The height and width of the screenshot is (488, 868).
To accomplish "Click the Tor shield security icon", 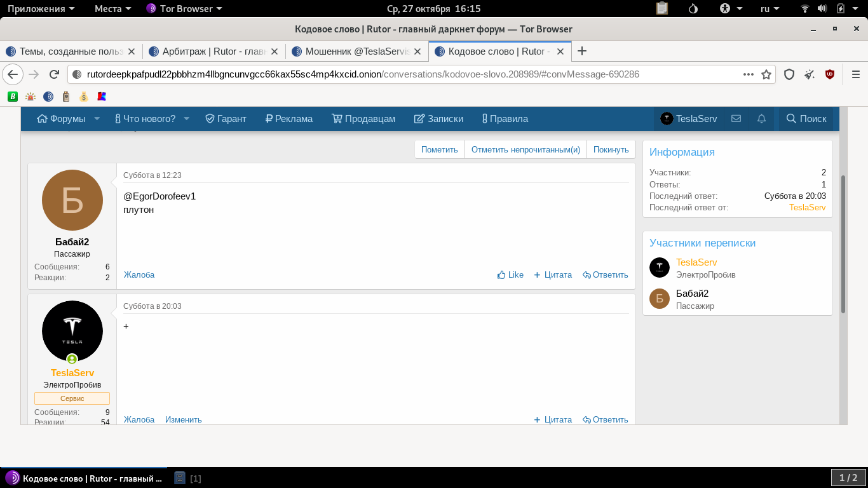I will 789,74.
